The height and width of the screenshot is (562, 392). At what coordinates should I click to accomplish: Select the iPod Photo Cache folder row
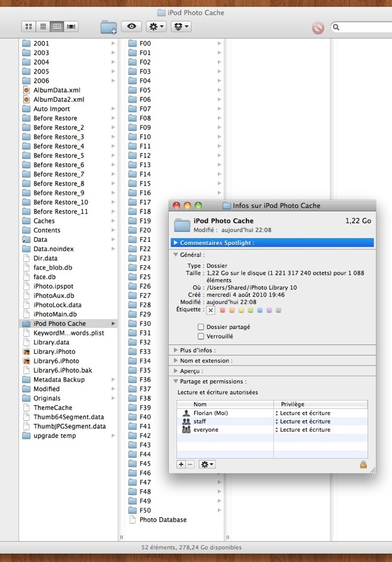[x=68, y=323]
